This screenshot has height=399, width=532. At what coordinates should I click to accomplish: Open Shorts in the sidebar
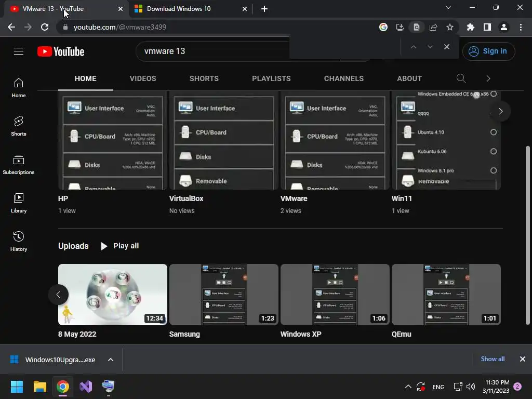(x=19, y=126)
